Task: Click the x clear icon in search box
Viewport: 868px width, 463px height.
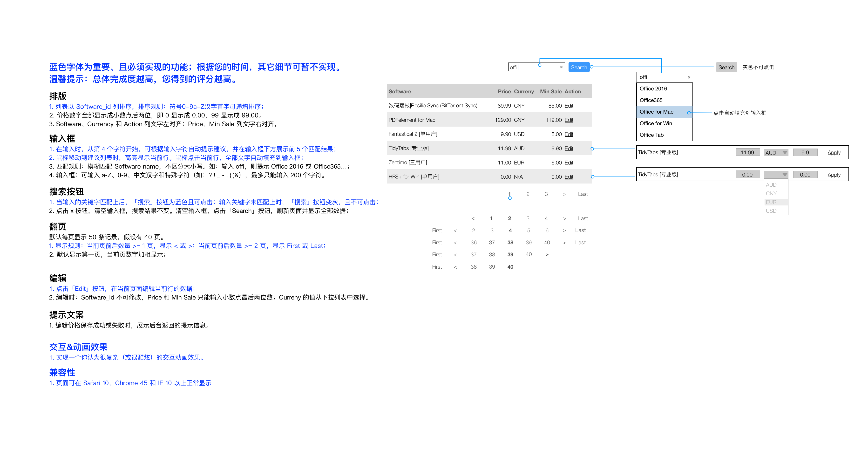Action: [561, 67]
